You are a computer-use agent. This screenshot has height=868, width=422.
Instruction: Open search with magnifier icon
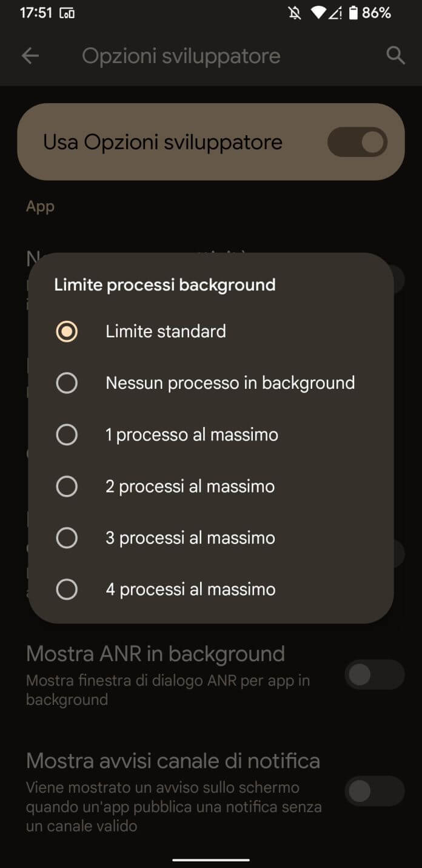coord(395,56)
